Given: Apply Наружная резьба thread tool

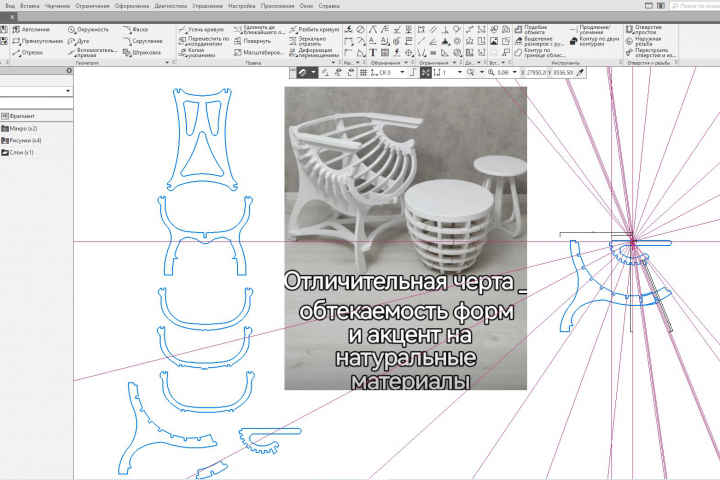Looking at the screenshot, I should [x=643, y=41].
